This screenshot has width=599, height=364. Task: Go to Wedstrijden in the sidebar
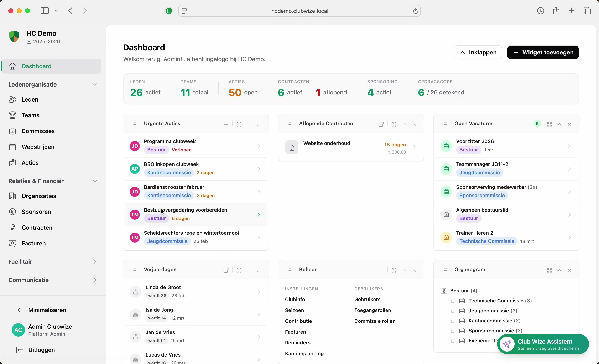tap(38, 147)
